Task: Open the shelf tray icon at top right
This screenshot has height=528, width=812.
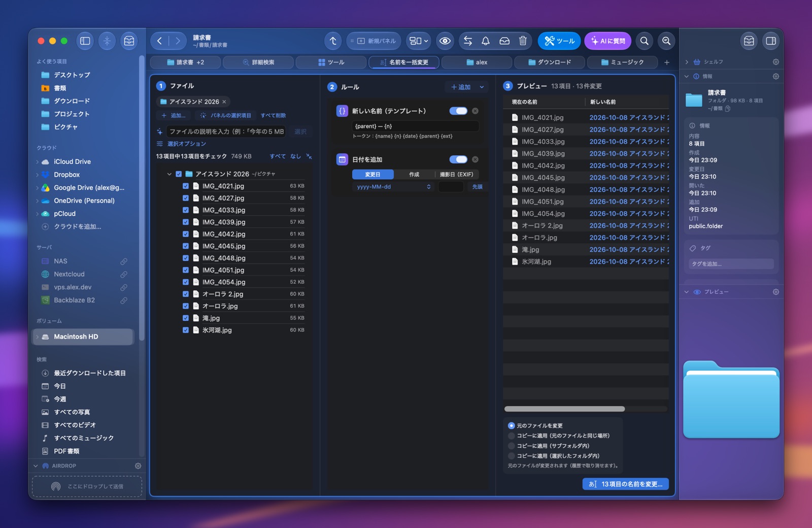Action: coord(749,41)
